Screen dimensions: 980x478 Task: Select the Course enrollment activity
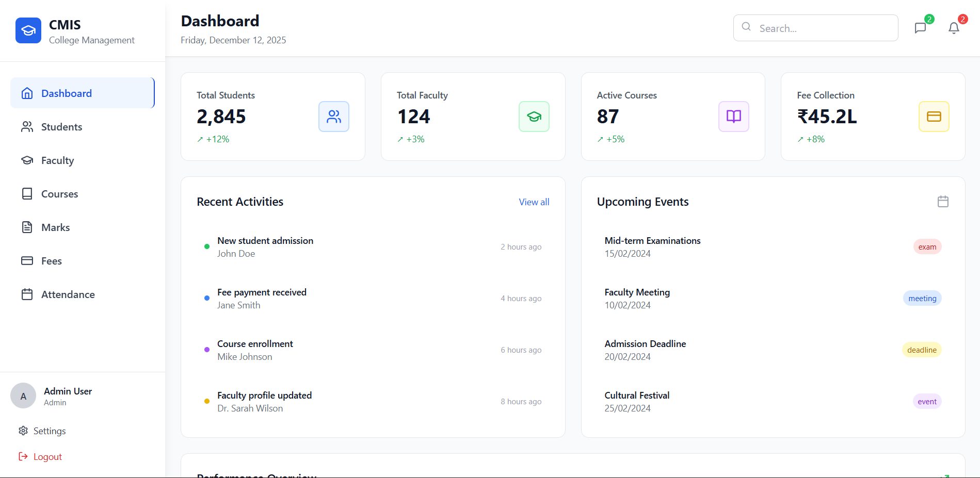click(x=373, y=350)
